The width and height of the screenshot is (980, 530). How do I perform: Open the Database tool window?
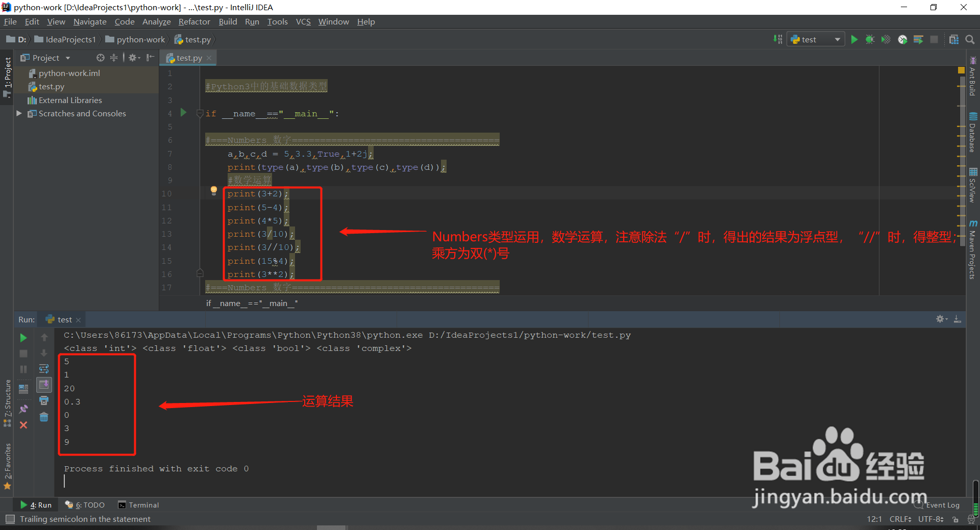click(974, 130)
